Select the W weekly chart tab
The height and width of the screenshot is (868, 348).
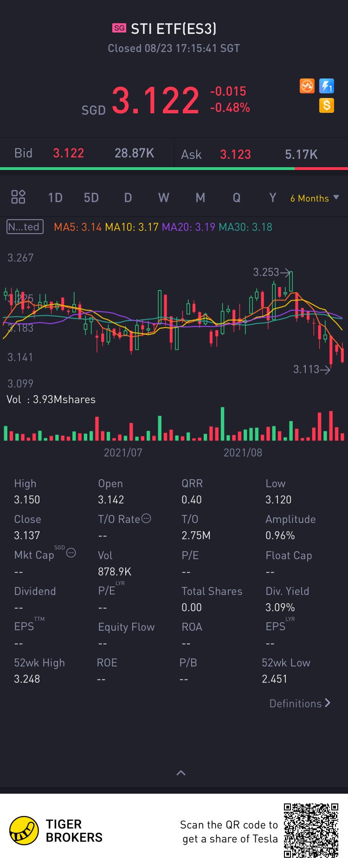(x=163, y=198)
